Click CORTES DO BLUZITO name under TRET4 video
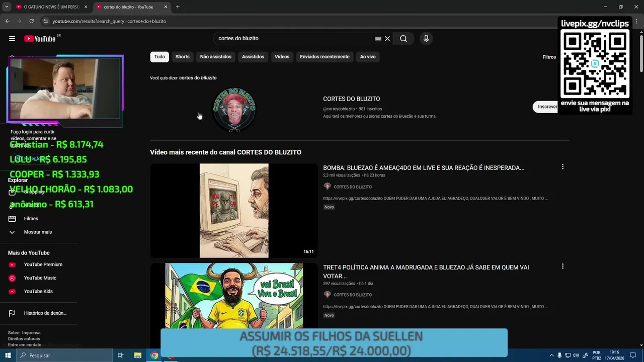Viewport: 644px width, 362px height. [x=353, y=295]
